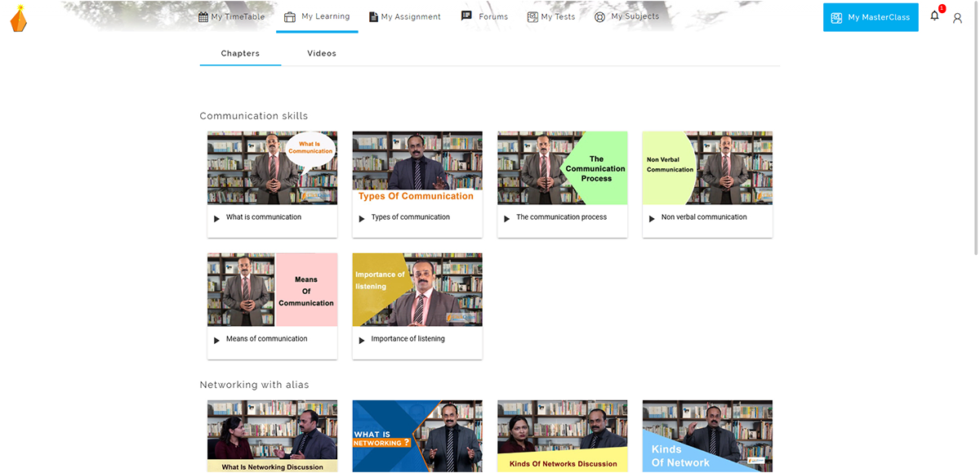
Task: Click the 'Communication skills' section heading
Action: pos(254,116)
